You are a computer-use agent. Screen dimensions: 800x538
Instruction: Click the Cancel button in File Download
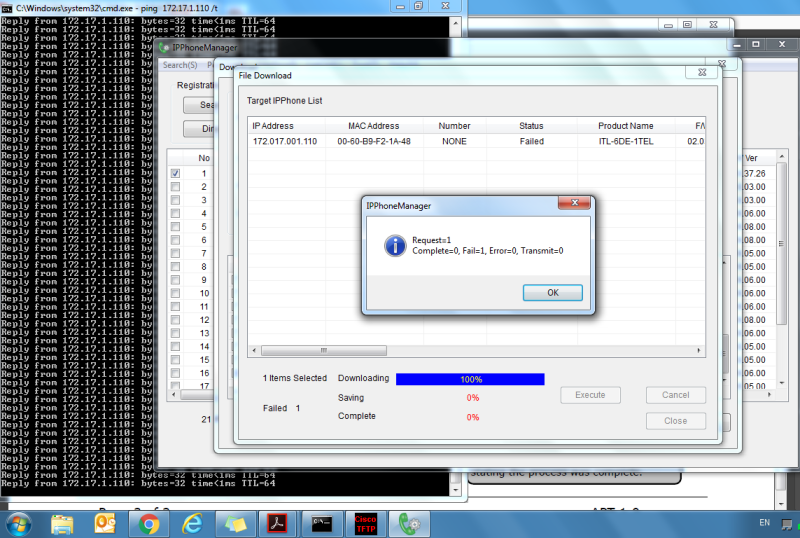pos(676,395)
